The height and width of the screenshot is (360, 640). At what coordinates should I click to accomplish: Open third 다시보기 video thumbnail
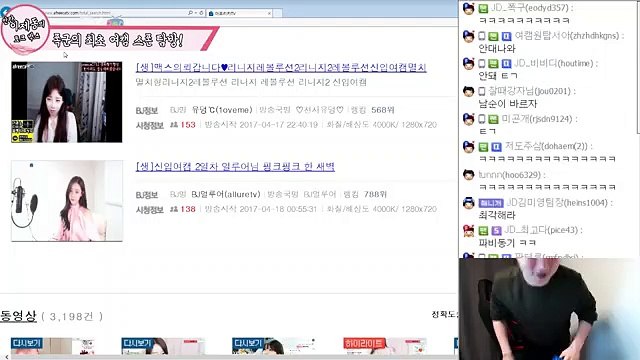[x=273, y=346]
